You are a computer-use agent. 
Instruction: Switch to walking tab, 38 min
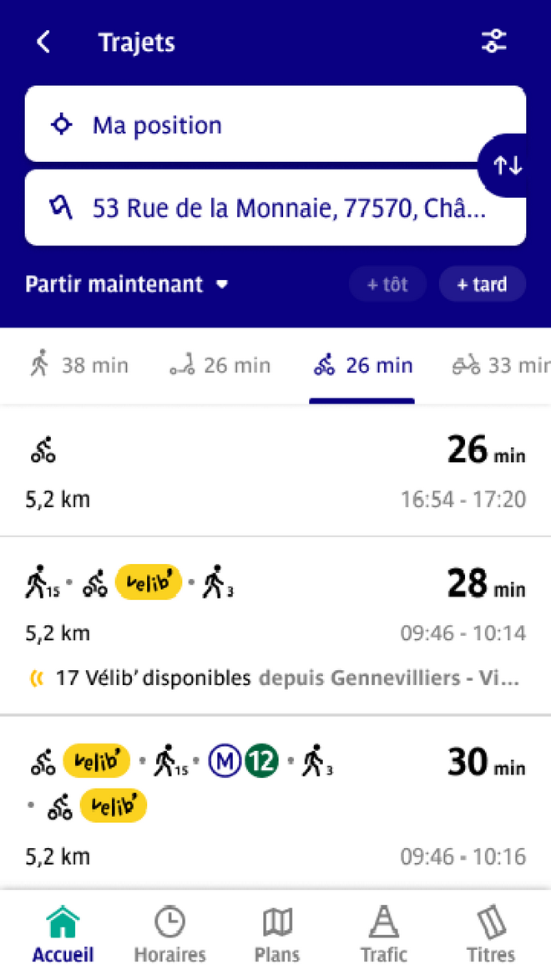tap(78, 365)
